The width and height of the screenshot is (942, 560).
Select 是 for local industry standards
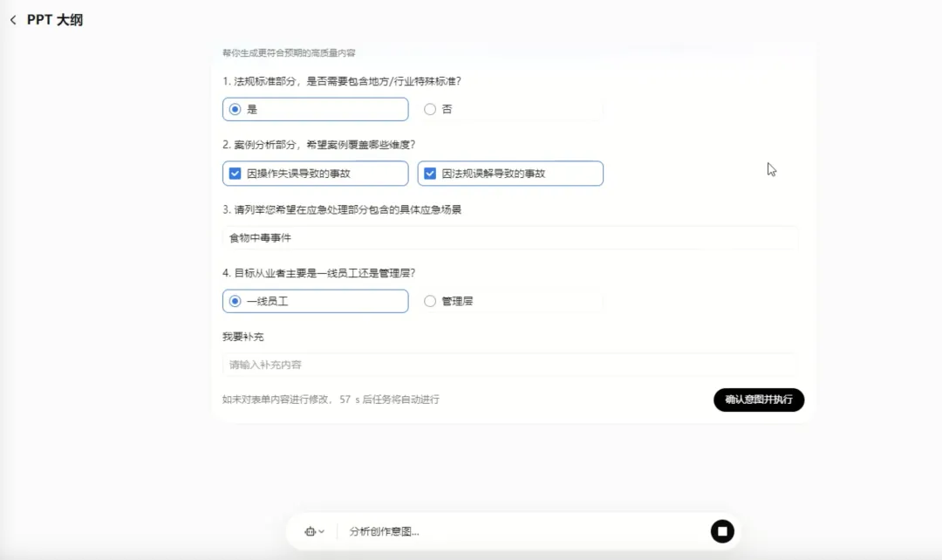(316, 109)
